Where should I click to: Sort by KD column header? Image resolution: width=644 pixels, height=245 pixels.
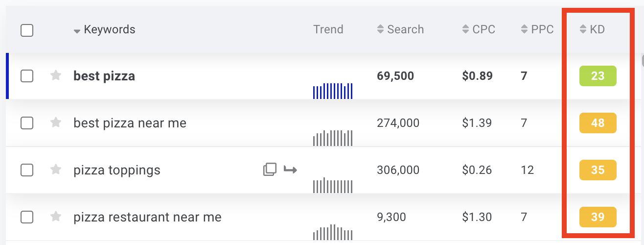(x=592, y=29)
